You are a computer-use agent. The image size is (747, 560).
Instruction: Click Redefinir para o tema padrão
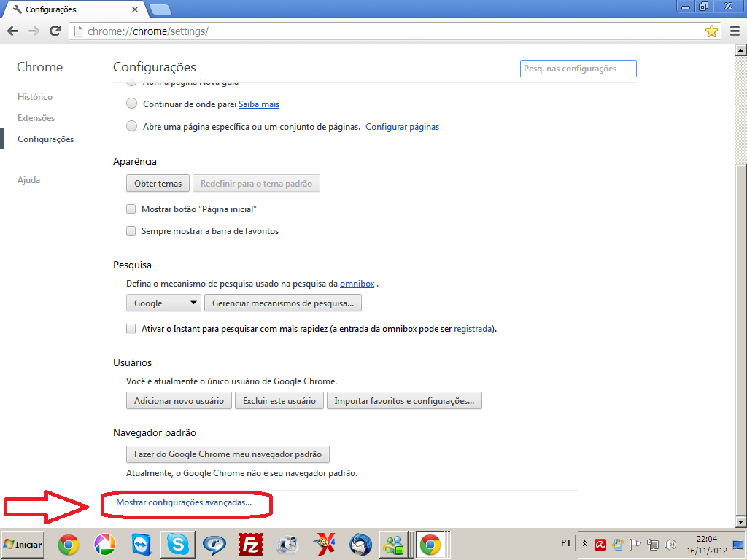tap(256, 183)
